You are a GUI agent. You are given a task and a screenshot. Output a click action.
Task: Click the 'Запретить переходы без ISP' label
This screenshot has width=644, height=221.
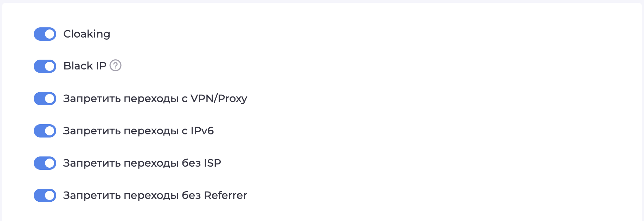[x=142, y=163]
